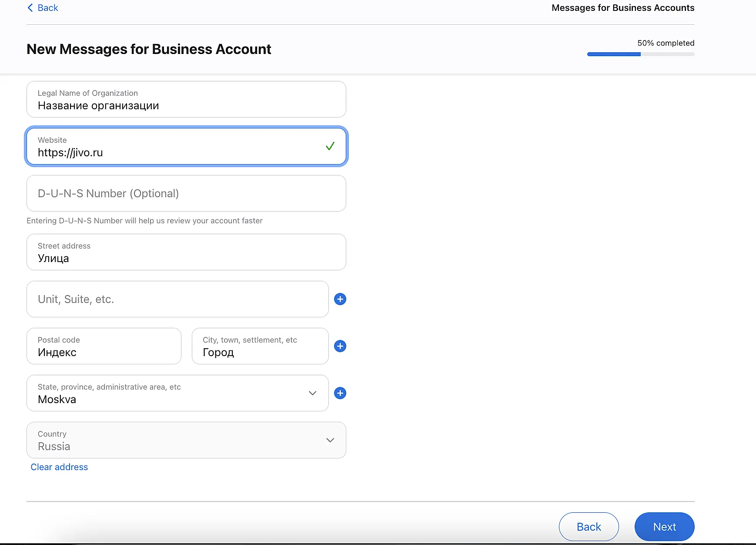756x545 pixels.
Task: Select the D-U-N-S Number optional field
Action: (186, 194)
